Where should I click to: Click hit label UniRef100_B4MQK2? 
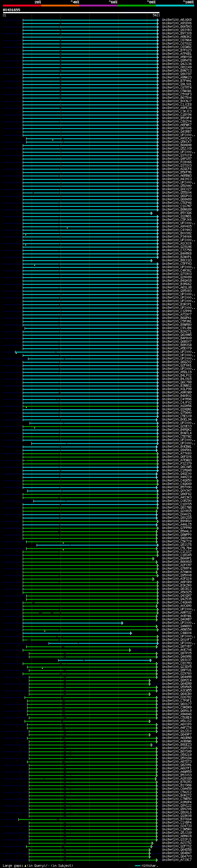point(177,430)
